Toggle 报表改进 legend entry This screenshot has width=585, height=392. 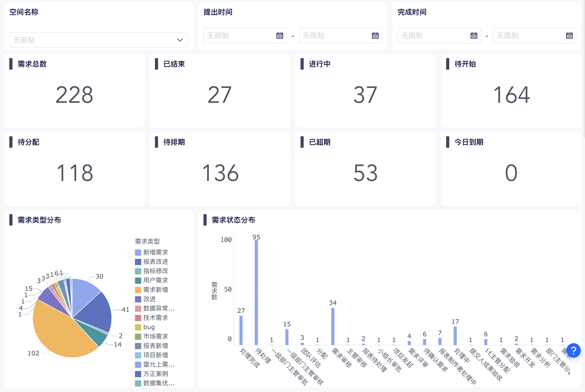(x=155, y=262)
